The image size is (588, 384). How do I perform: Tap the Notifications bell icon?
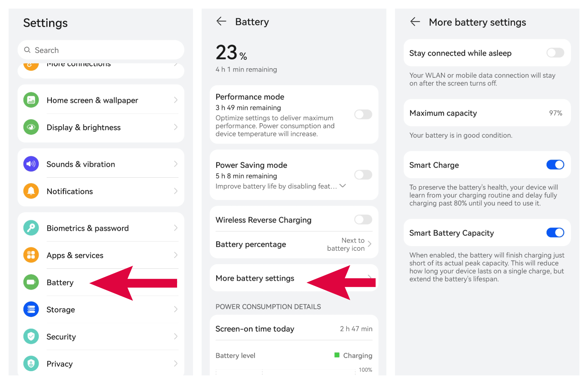click(31, 191)
